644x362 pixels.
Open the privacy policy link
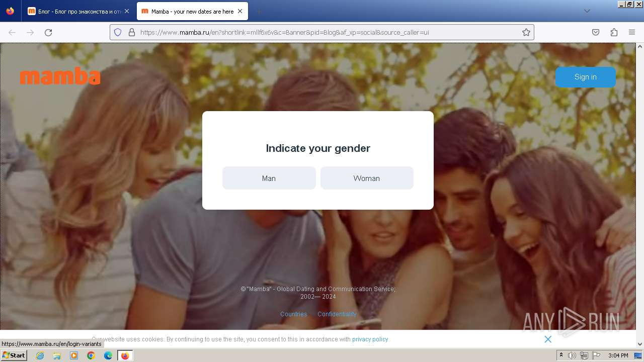point(370,339)
